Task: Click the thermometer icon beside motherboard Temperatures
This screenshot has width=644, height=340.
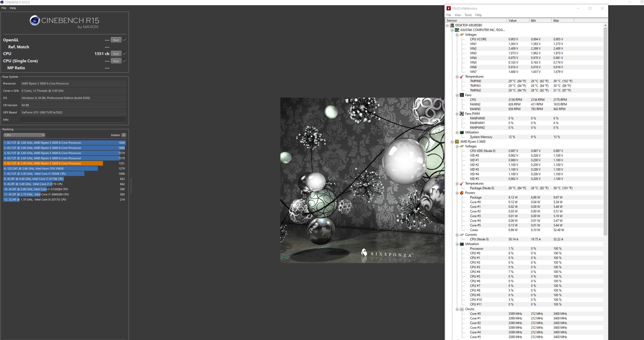Action: click(x=462, y=76)
